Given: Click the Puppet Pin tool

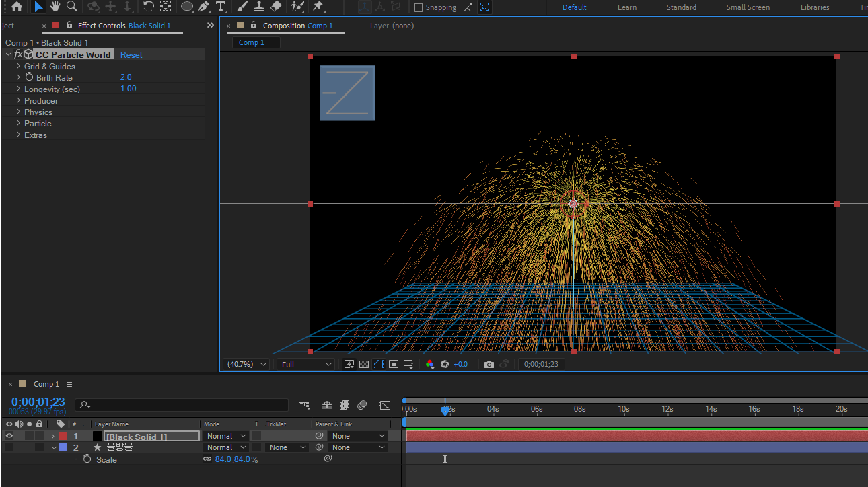Looking at the screenshot, I should [x=318, y=7].
